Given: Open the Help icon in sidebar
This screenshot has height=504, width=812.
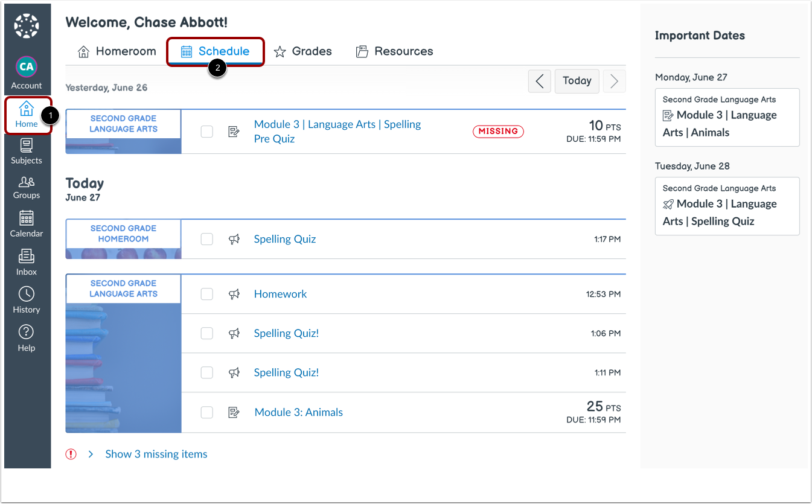Looking at the screenshot, I should pyautogui.click(x=27, y=338).
